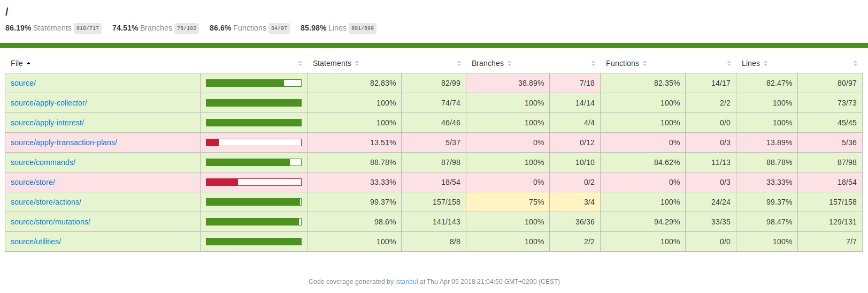Image resolution: width=868 pixels, height=293 pixels.
Task: Open source/apply-collector/ link
Action: 49,103
